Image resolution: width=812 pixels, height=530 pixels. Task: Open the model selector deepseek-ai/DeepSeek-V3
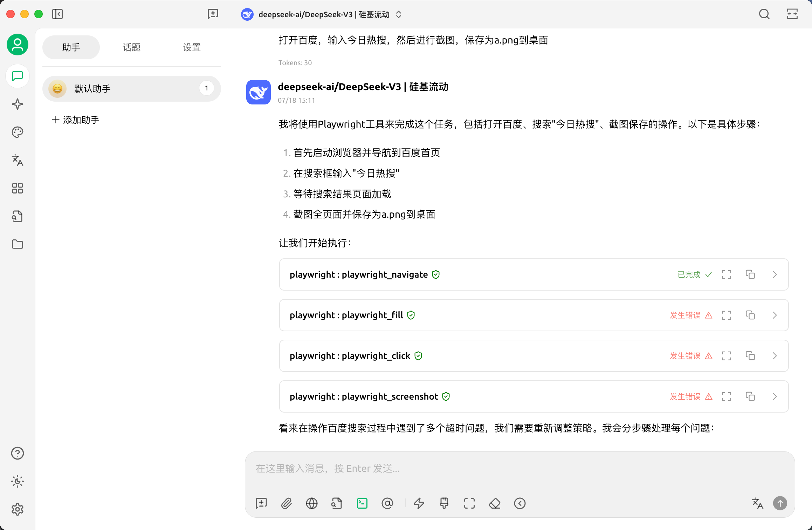pos(321,14)
